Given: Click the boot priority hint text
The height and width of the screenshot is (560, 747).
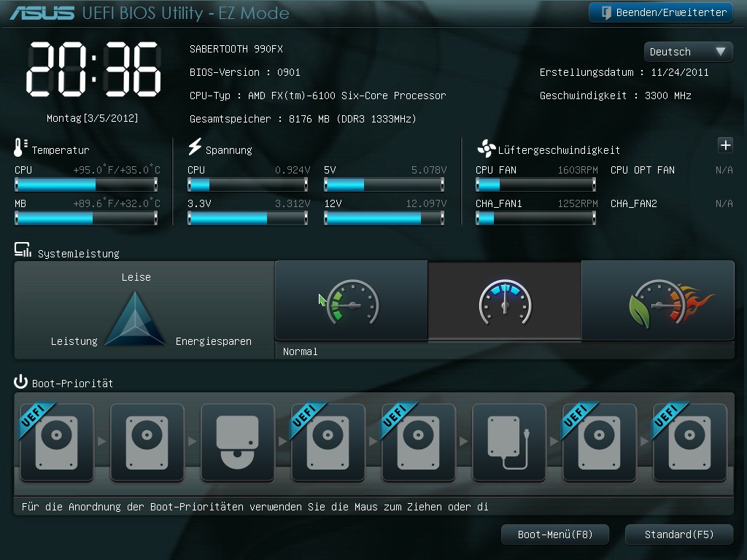Looking at the screenshot, I should click(255, 507).
